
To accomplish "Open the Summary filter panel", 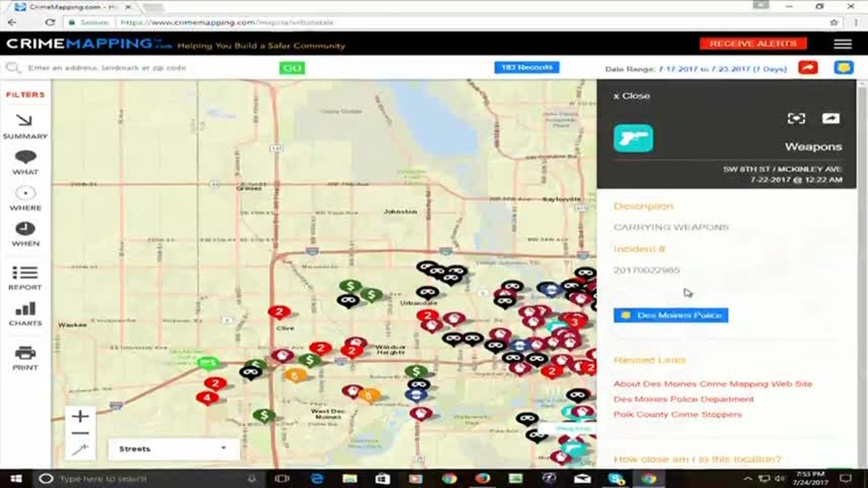I will pos(25,126).
